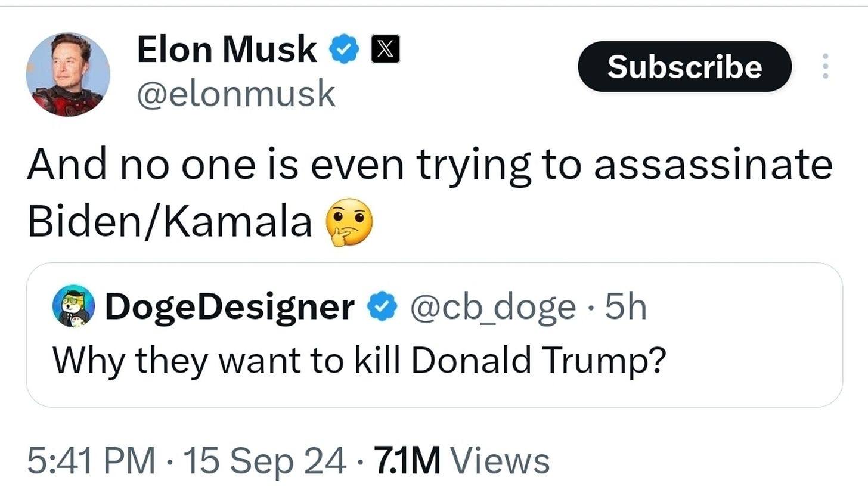Open Elon Musk's profile picture

tap(68, 73)
